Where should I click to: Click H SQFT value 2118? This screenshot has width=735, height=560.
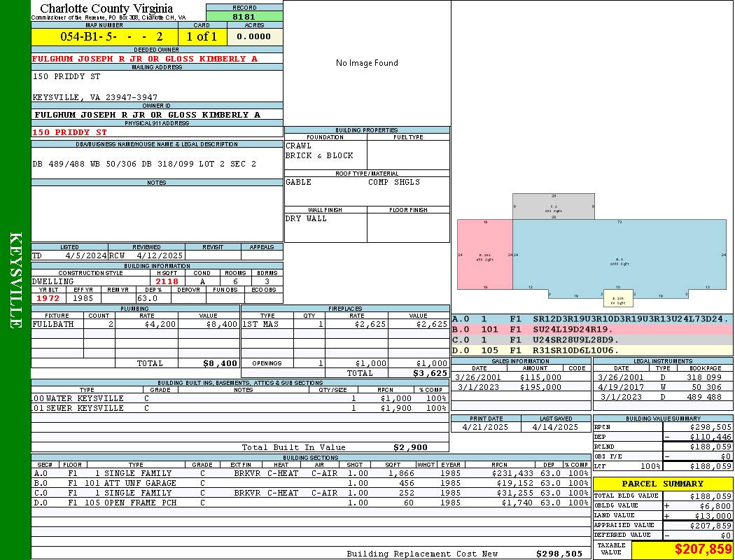pos(167,281)
